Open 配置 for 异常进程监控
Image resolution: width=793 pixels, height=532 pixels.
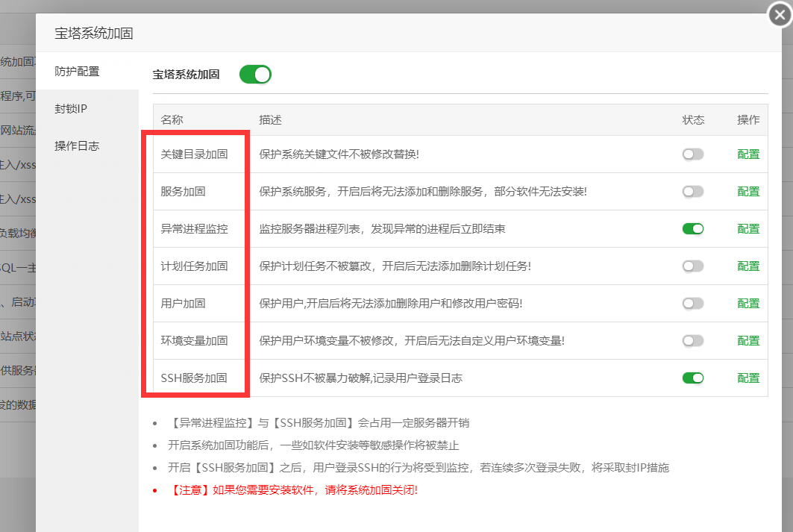748,229
